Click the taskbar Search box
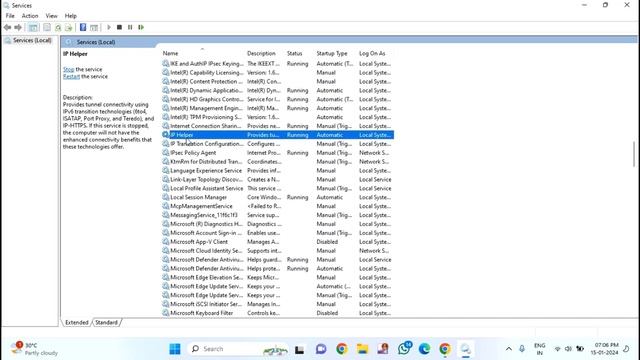The image size is (640, 360). tap(239, 349)
